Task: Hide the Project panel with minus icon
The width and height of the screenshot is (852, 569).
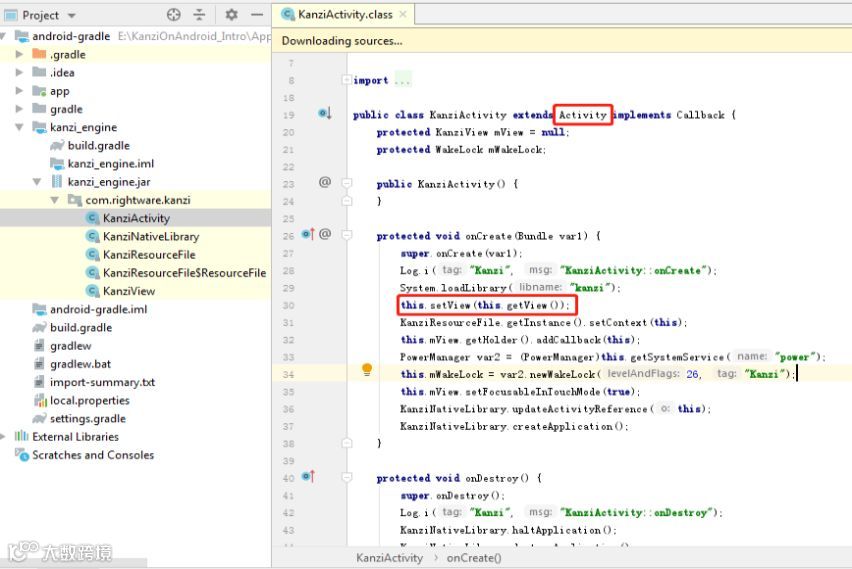Action: click(x=257, y=15)
